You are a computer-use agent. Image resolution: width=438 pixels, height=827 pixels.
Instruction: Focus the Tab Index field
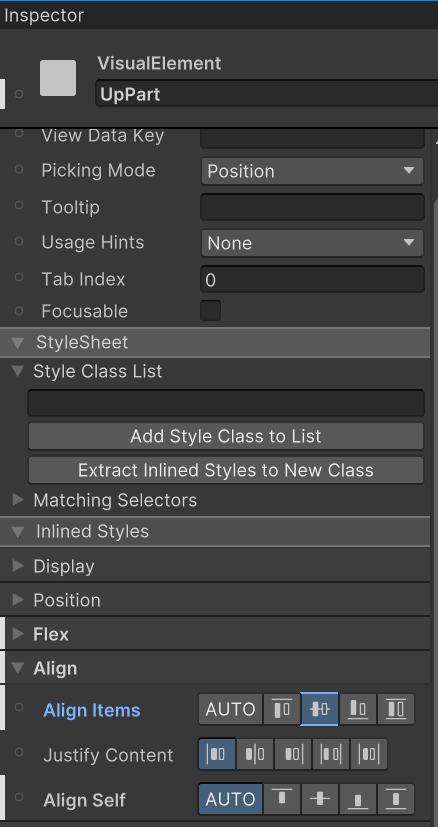click(x=312, y=279)
